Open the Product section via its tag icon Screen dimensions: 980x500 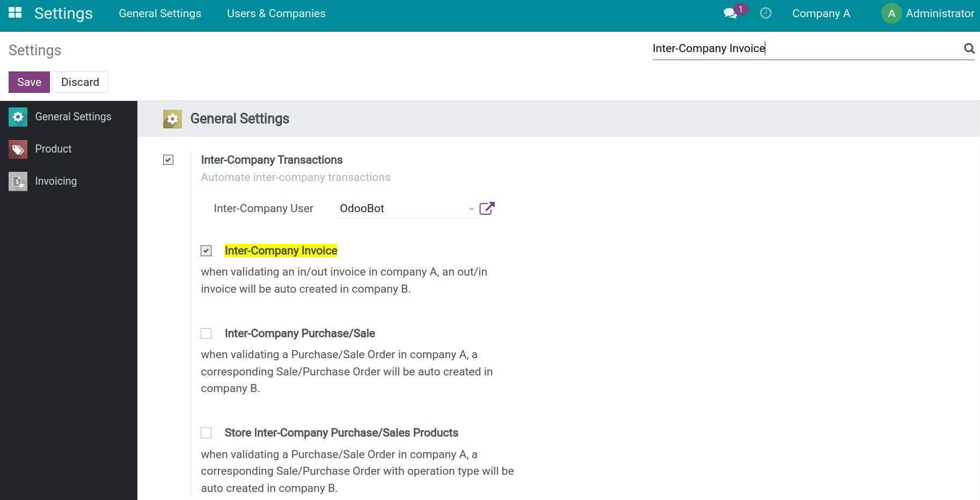click(x=18, y=149)
